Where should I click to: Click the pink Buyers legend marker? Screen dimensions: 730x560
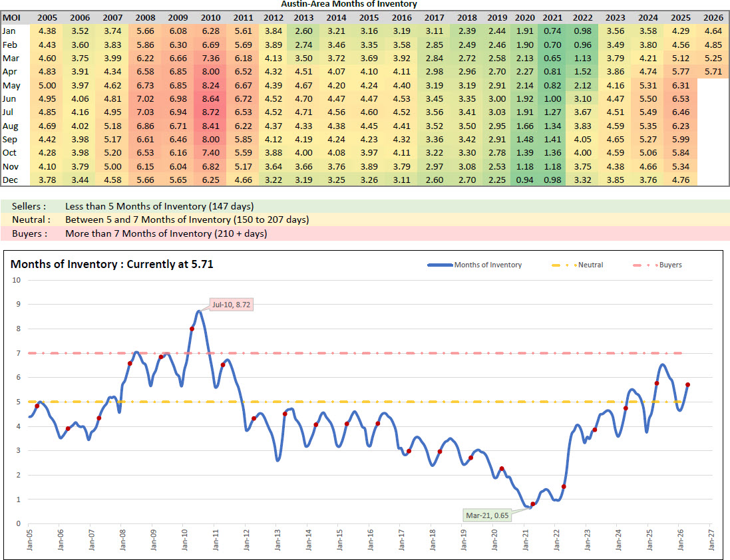click(644, 265)
